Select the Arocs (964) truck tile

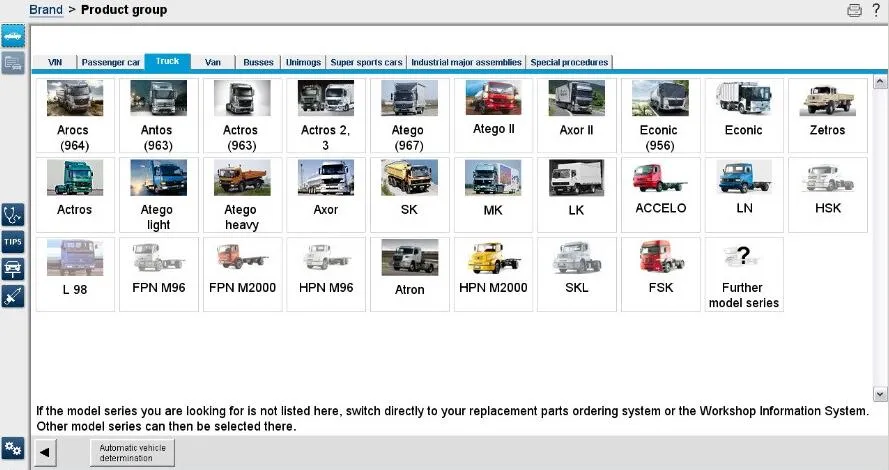pyautogui.click(x=75, y=116)
